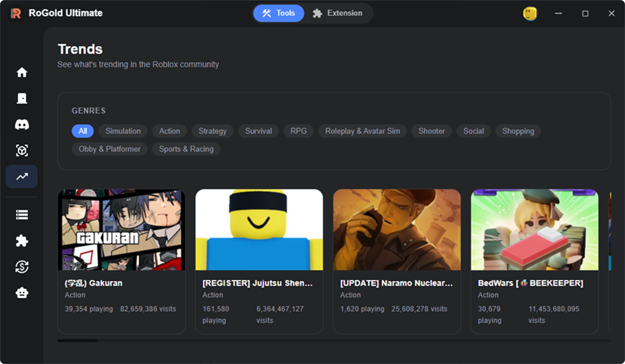Click the 161,580 playing count
The width and height of the screenshot is (625, 364).
tap(216, 315)
